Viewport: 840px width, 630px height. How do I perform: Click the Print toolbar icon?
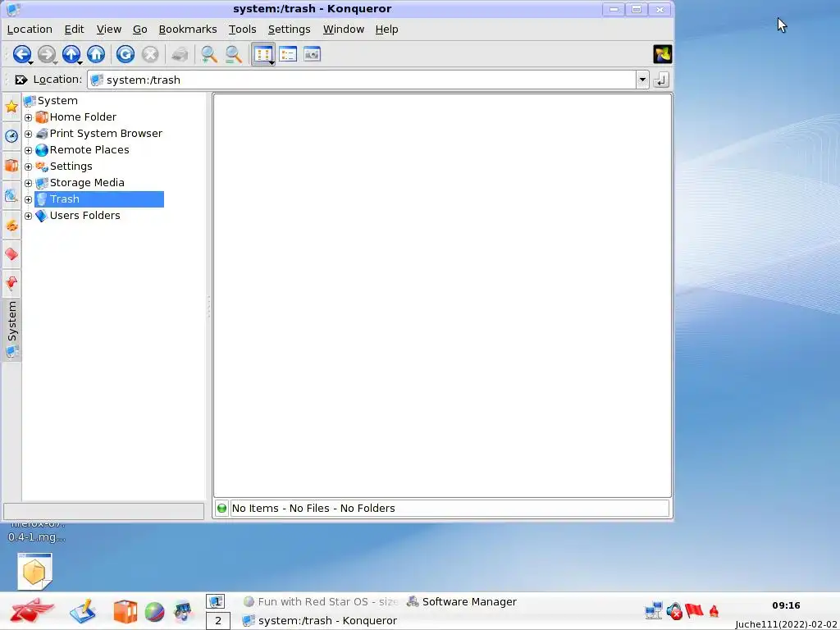[x=180, y=54]
